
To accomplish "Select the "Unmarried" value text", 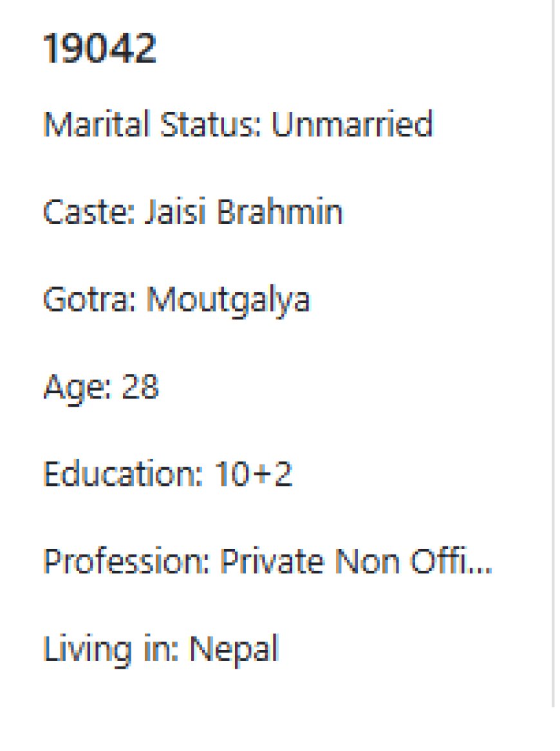I will tap(351, 124).
